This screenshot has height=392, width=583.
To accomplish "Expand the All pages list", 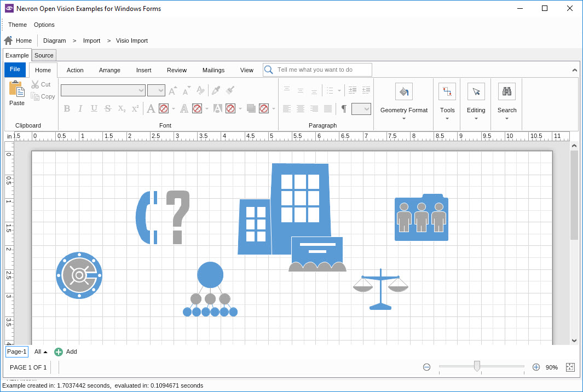I will coord(41,352).
